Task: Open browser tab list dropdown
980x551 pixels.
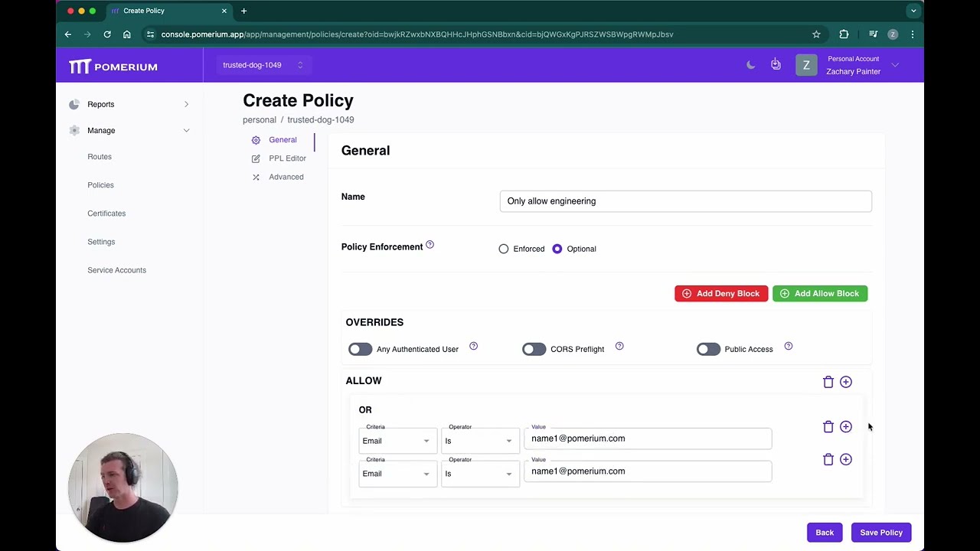Action: coord(913,11)
